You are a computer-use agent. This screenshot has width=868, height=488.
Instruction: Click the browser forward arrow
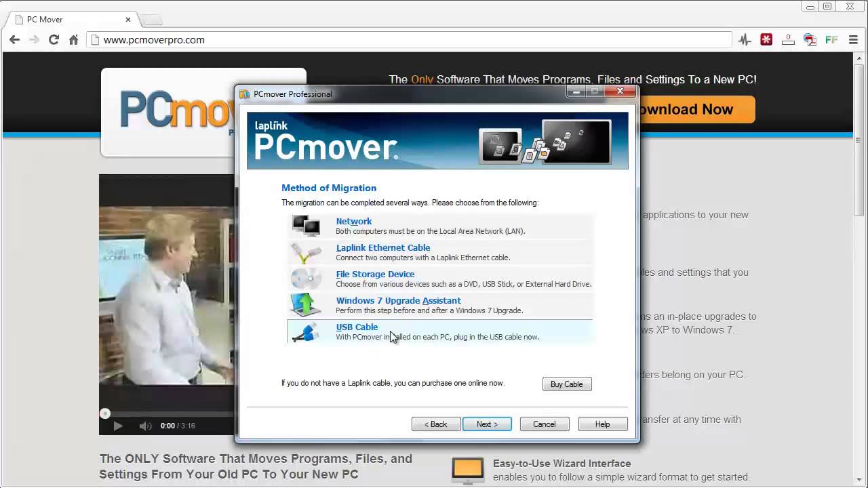(x=34, y=40)
